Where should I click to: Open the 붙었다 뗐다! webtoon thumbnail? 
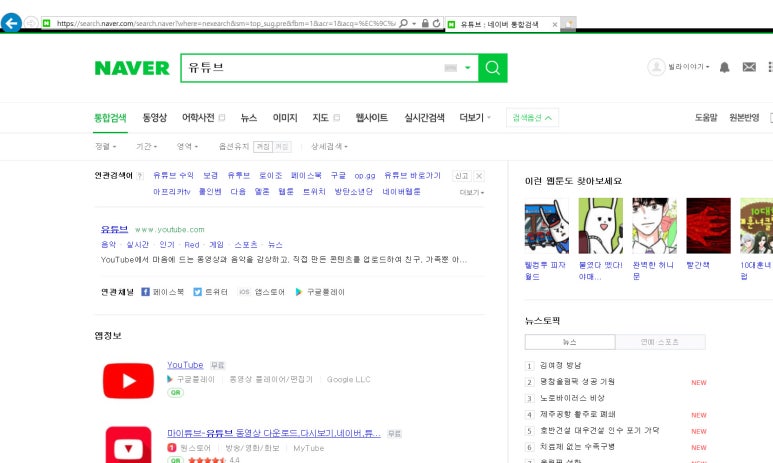pyautogui.click(x=600, y=226)
